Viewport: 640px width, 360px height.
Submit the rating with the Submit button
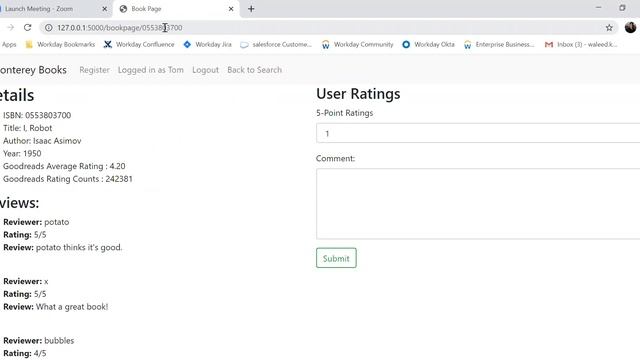click(336, 258)
